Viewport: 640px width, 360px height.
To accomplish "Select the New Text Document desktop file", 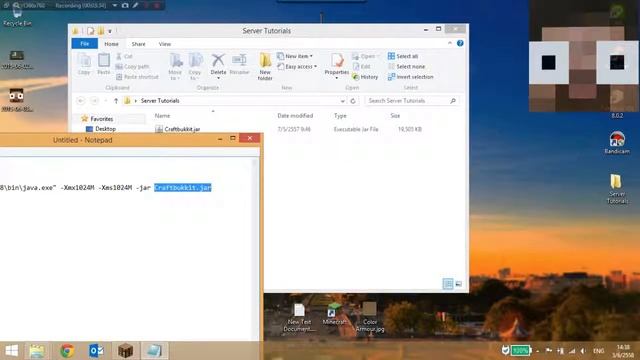I will click(299, 317).
